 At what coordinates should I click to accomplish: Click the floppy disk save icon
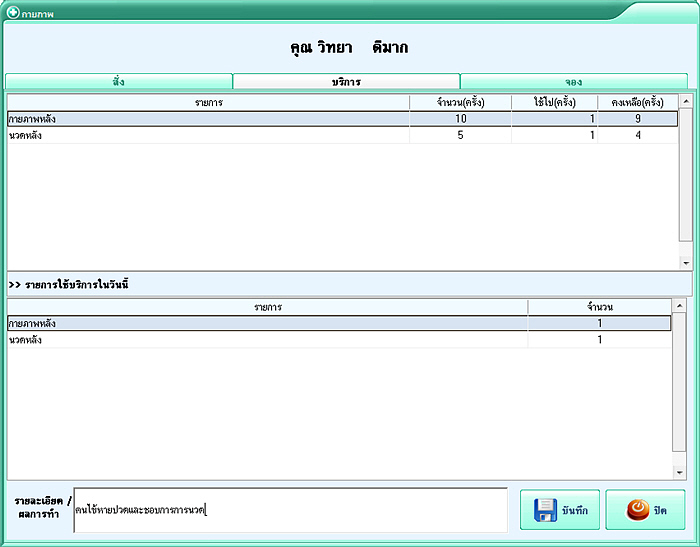545,510
